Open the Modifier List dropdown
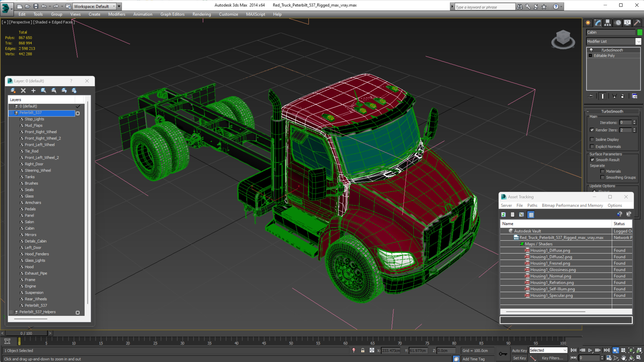 pyautogui.click(x=638, y=42)
